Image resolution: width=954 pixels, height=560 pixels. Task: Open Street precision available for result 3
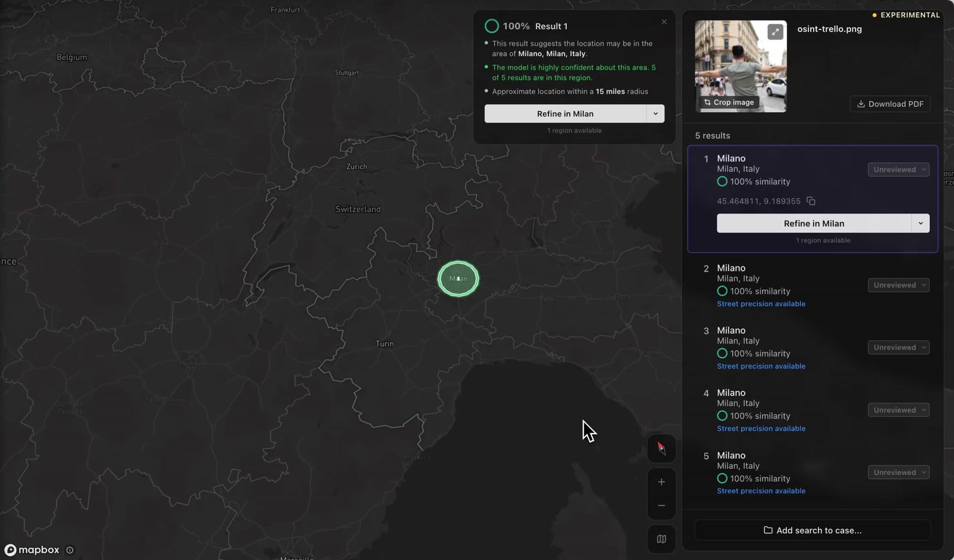[761, 366]
